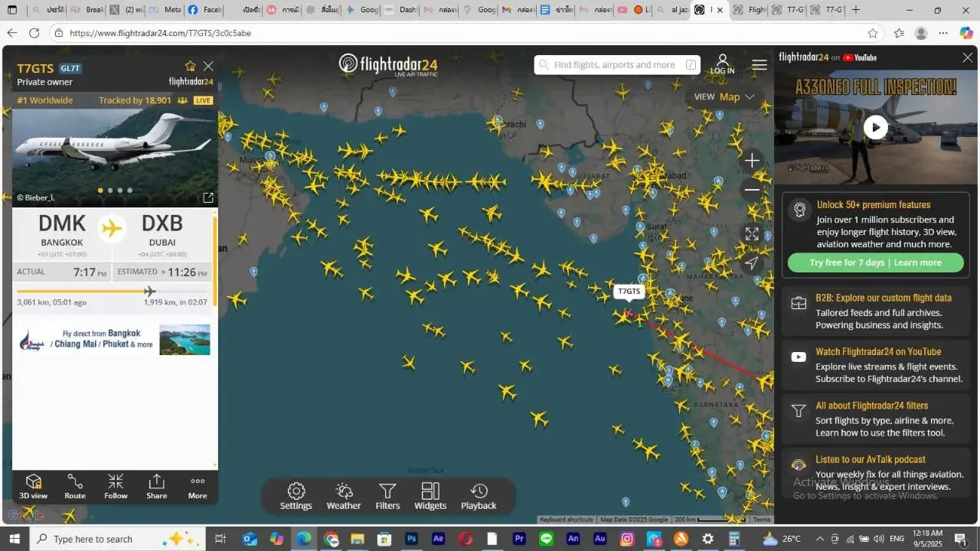Go back in the browser
The height and width of the screenshot is (551, 980).
pyautogui.click(x=11, y=33)
